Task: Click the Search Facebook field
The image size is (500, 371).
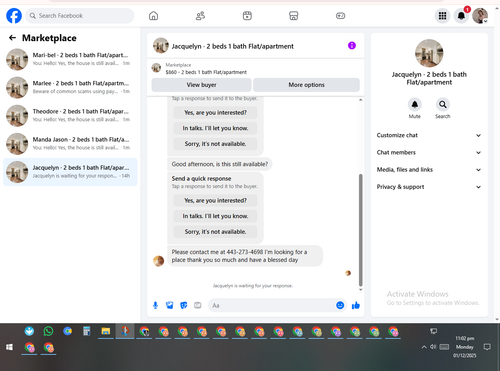Action: pos(80,16)
